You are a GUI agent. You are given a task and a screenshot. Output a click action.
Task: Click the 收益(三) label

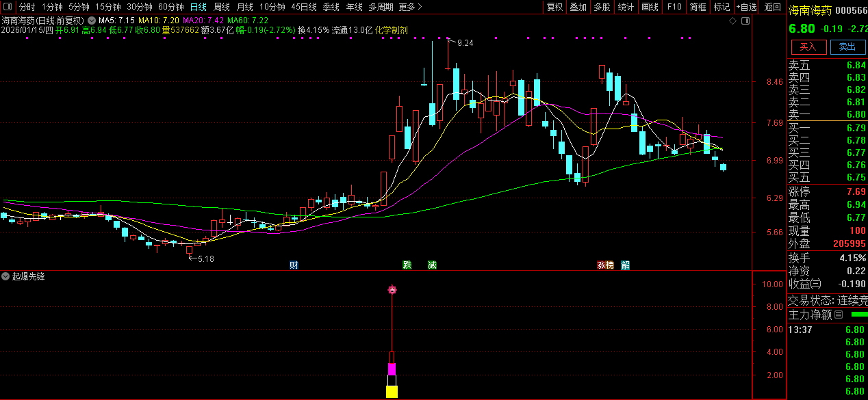pyautogui.click(x=805, y=284)
